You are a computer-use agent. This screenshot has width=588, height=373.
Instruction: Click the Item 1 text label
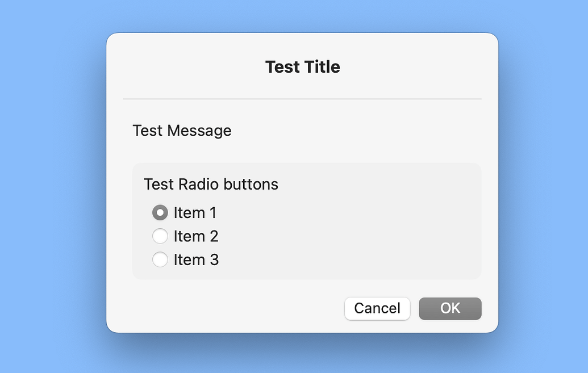click(195, 212)
